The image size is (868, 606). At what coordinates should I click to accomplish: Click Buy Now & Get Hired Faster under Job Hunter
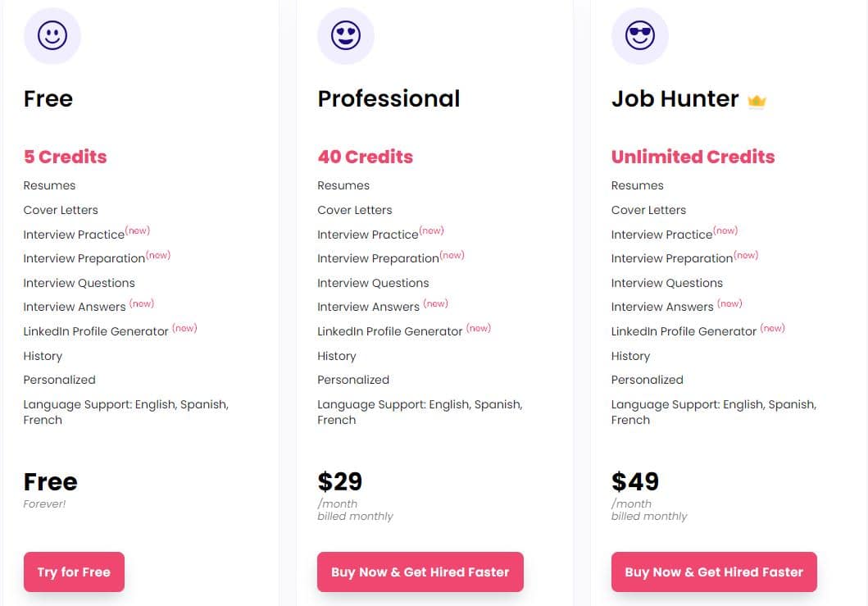pos(713,572)
